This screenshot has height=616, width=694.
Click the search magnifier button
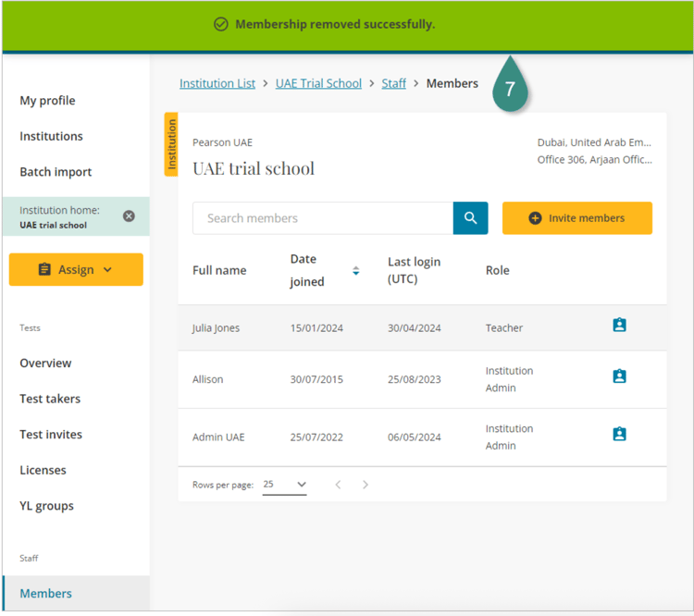pyautogui.click(x=470, y=218)
